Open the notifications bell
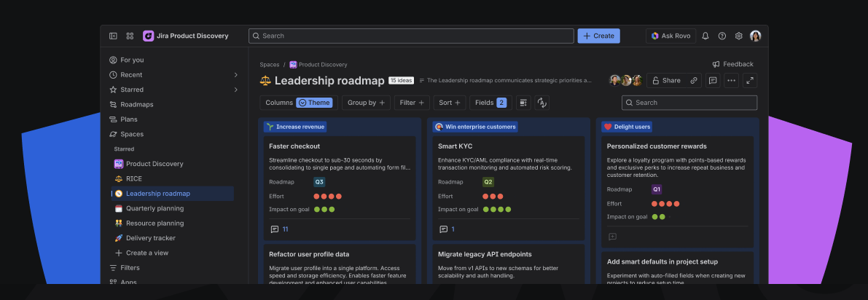The image size is (868, 300). click(x=705, y=36)
